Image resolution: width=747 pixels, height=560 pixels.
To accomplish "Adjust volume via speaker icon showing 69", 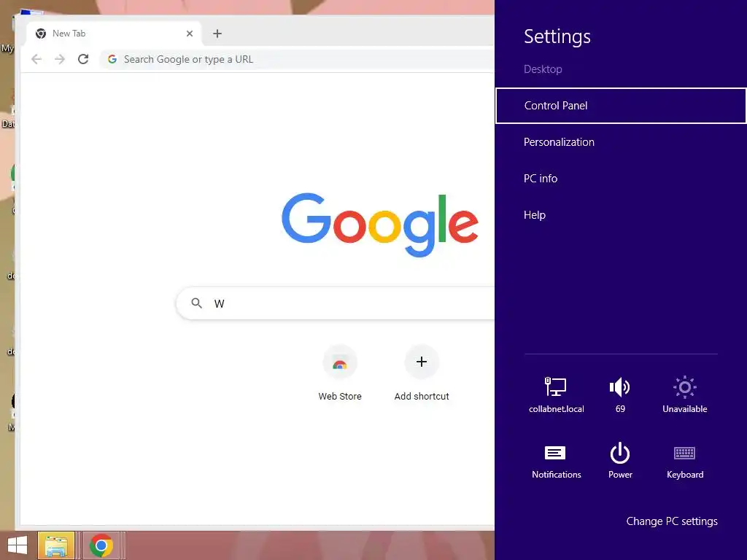I will [x=620, y=387].
